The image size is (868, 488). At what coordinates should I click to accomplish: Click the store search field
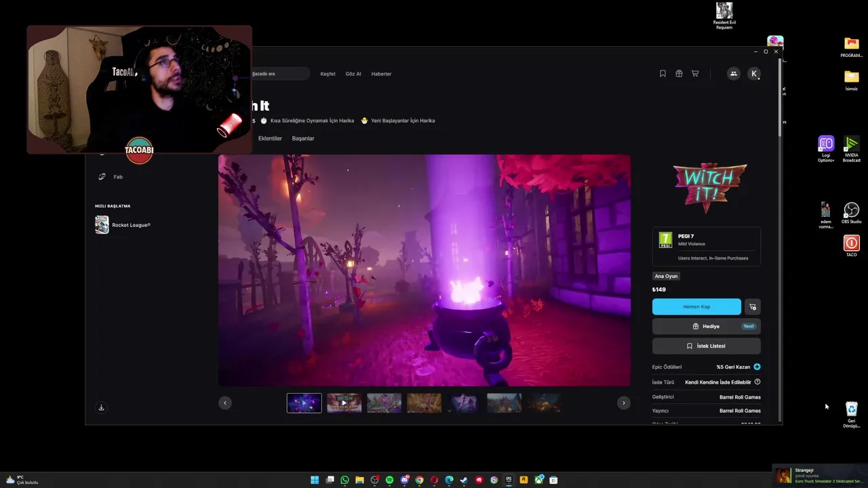click(279, 74)
